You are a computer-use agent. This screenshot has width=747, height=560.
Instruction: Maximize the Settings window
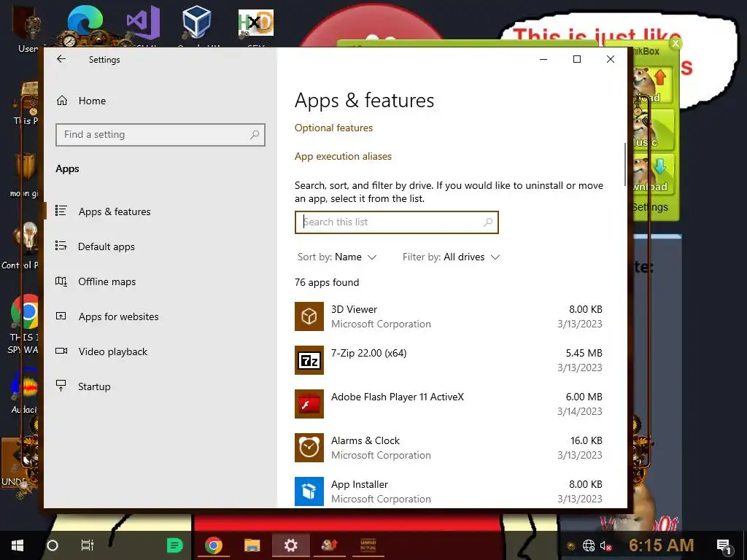[577, 59]
